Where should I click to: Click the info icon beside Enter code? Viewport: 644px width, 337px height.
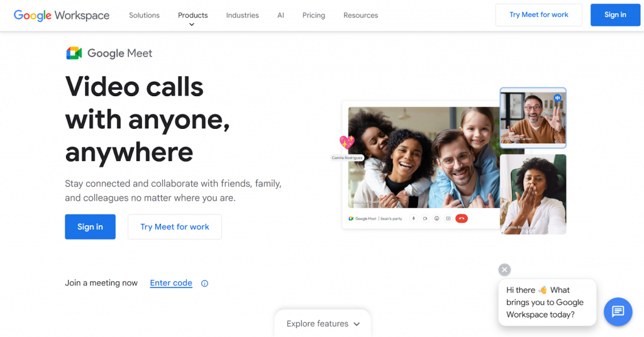tap(204, 283)
